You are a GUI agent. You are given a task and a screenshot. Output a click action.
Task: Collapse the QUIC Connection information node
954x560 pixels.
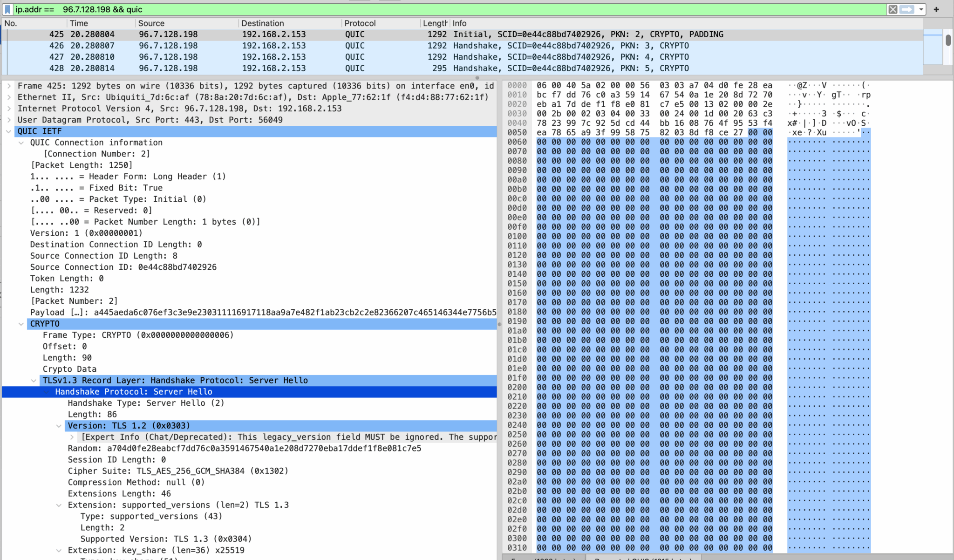(21, 143)
